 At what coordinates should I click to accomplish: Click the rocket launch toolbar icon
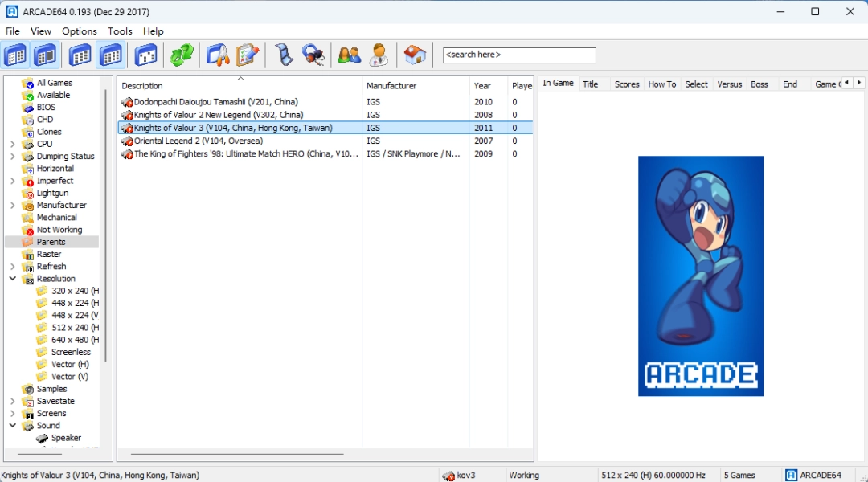[x=217, y=55]
